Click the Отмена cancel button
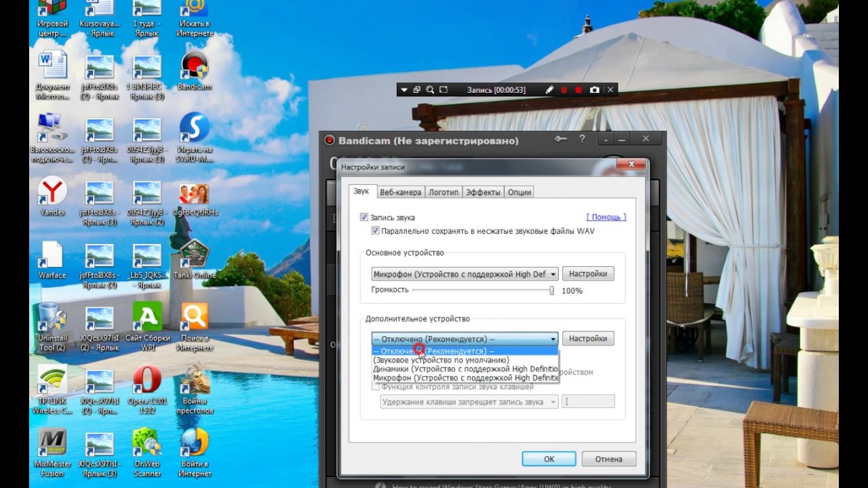Viewport: 868px width, 488px height. click(x=608, y=459)
